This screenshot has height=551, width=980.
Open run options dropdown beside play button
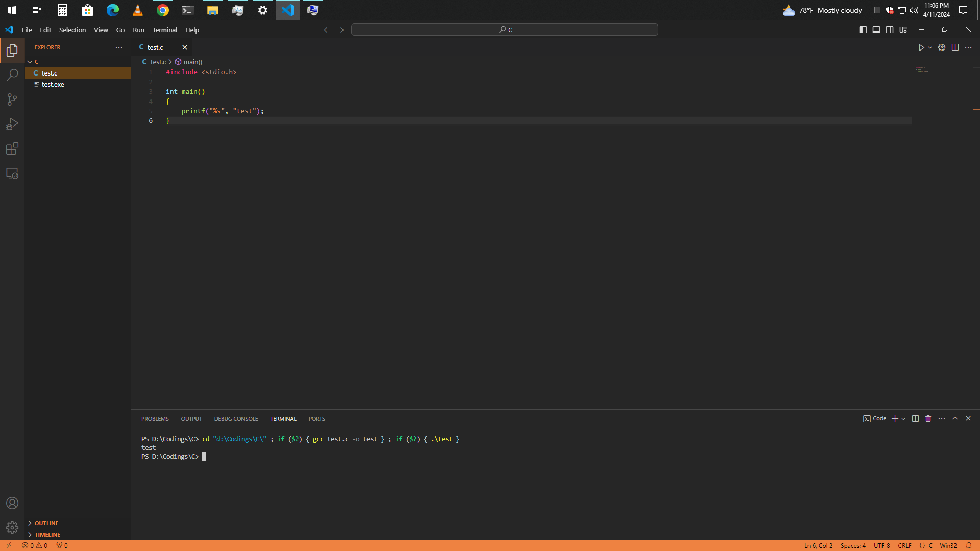[x=930, y=47]
